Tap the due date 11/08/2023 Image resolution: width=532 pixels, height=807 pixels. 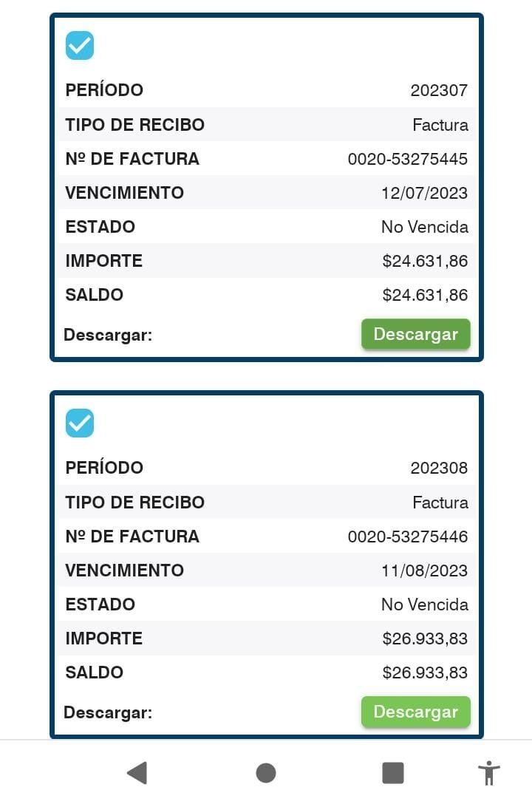424,571
